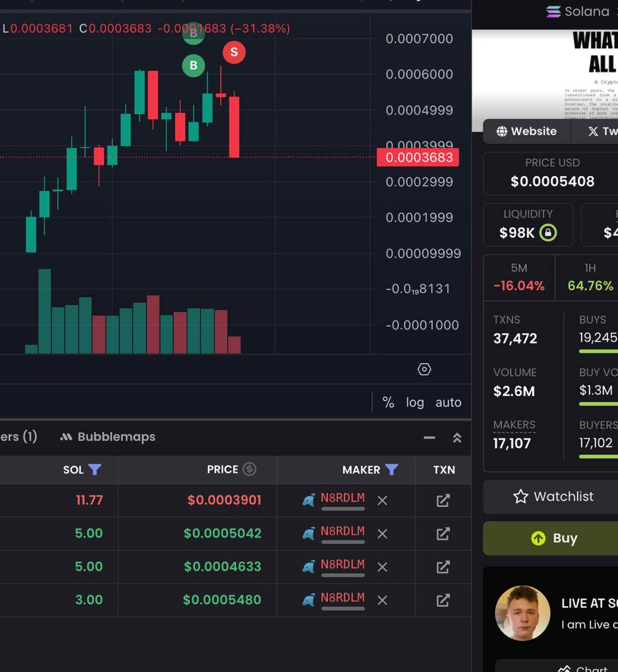The height and width of the screenshot is (672, 618).
Task: Open the token Website link
Action: tap(527, 131)
